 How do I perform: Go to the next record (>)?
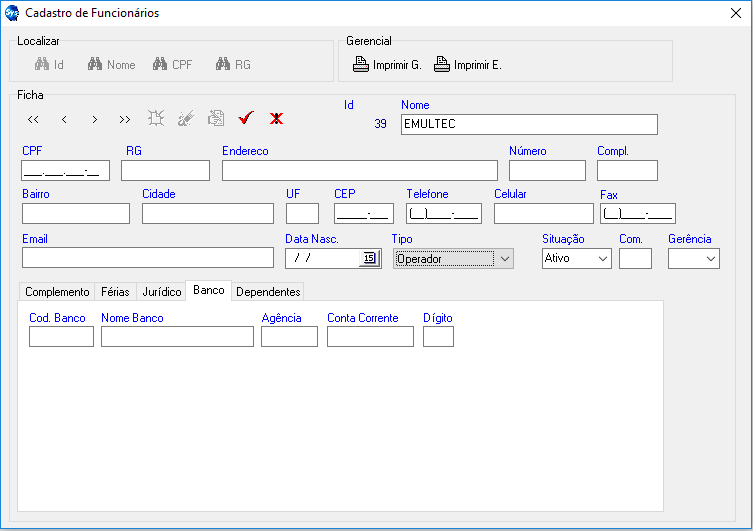coord(94,119)
